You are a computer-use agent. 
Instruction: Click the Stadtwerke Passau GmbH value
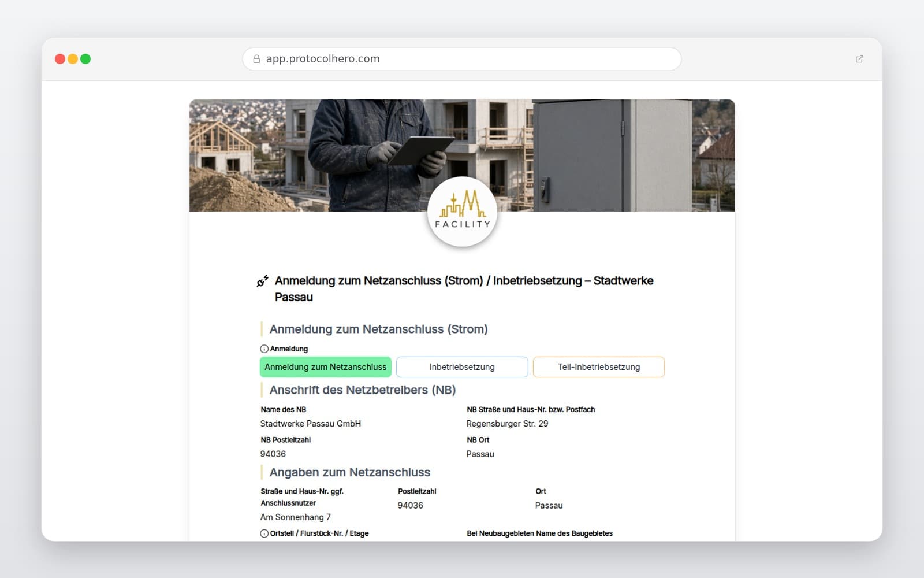tap(311, 424)
